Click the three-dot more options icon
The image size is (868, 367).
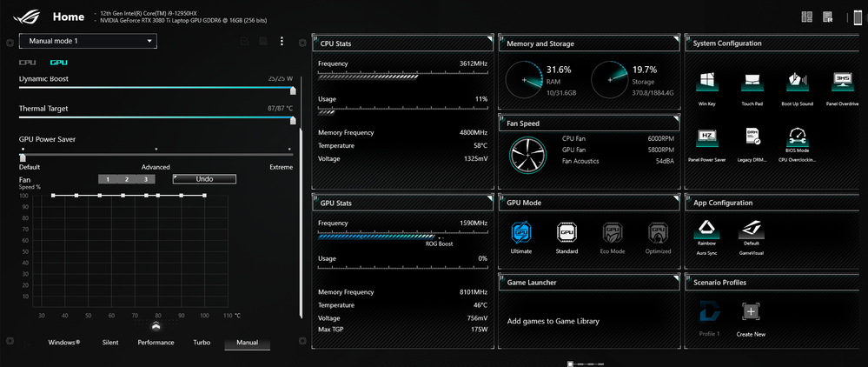[x=282, y=41]
